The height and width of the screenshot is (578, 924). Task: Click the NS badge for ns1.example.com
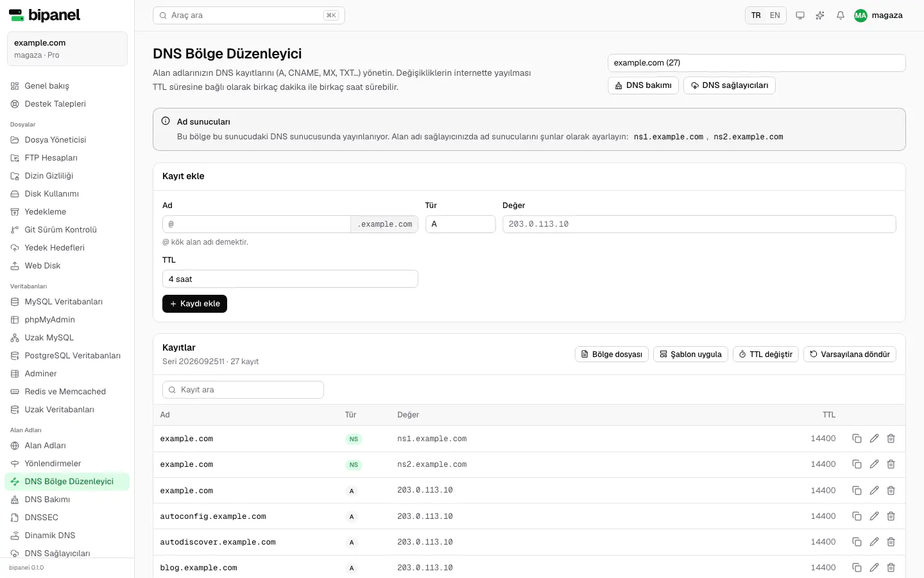[354, 439]
